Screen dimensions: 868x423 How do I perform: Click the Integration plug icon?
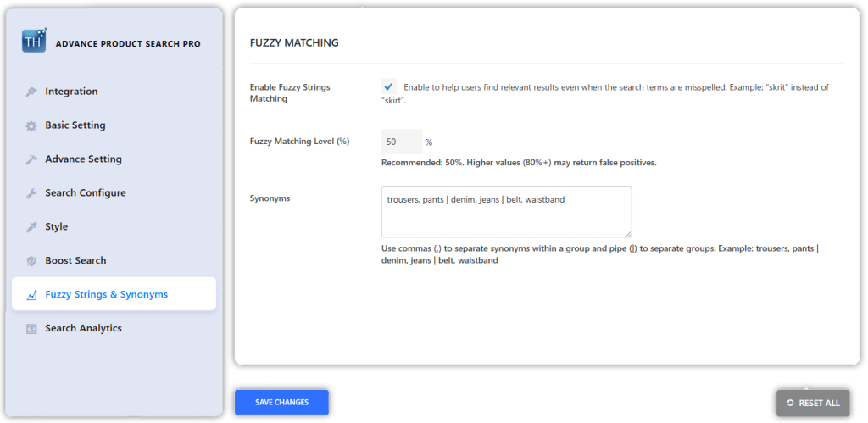tap(31, 92)
